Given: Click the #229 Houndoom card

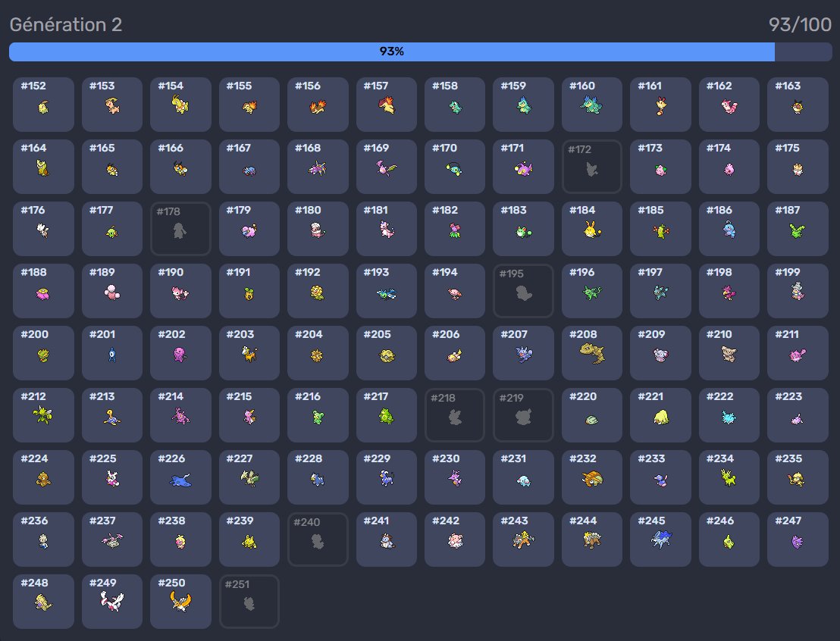Looking at the screenshot, I should pos(386,477).
